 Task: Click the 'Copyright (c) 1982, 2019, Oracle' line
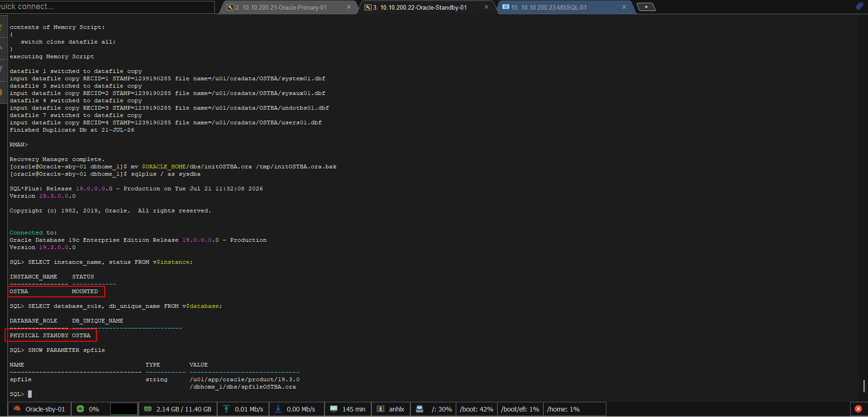click(111, 211)
